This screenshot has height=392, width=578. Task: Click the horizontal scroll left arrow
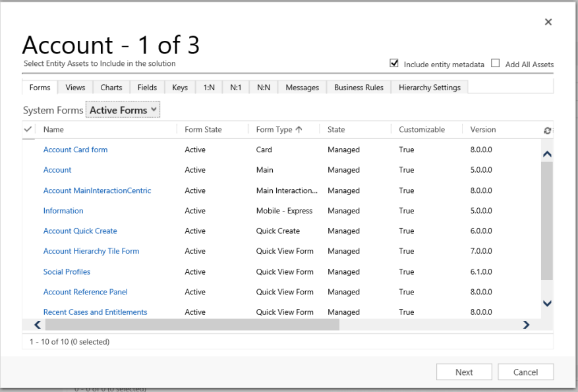pos(38,325)
